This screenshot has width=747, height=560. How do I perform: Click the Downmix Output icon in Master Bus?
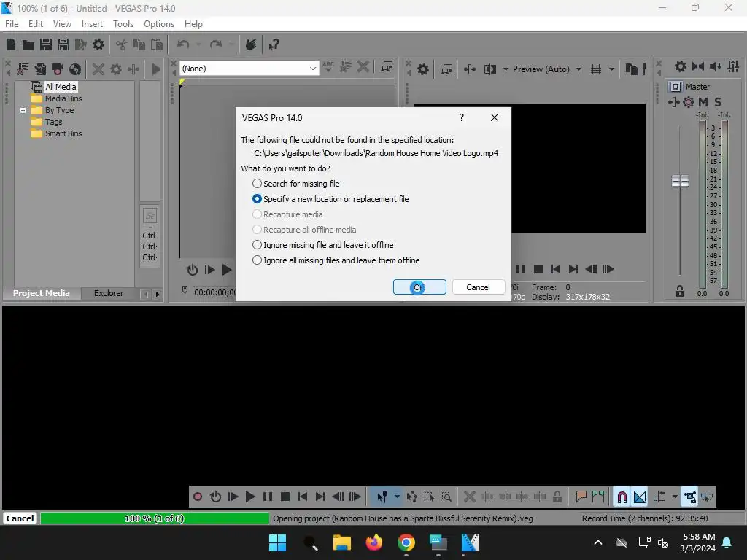698,66
